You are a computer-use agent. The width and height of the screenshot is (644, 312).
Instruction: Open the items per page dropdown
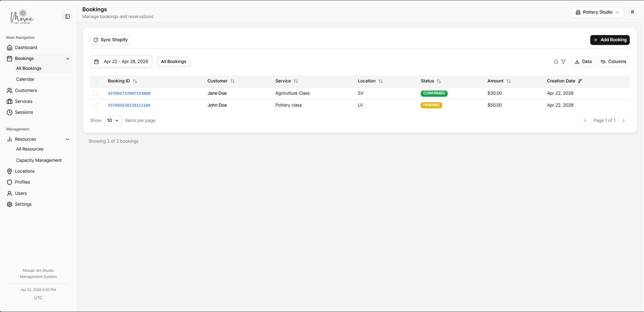coord(113,121)
